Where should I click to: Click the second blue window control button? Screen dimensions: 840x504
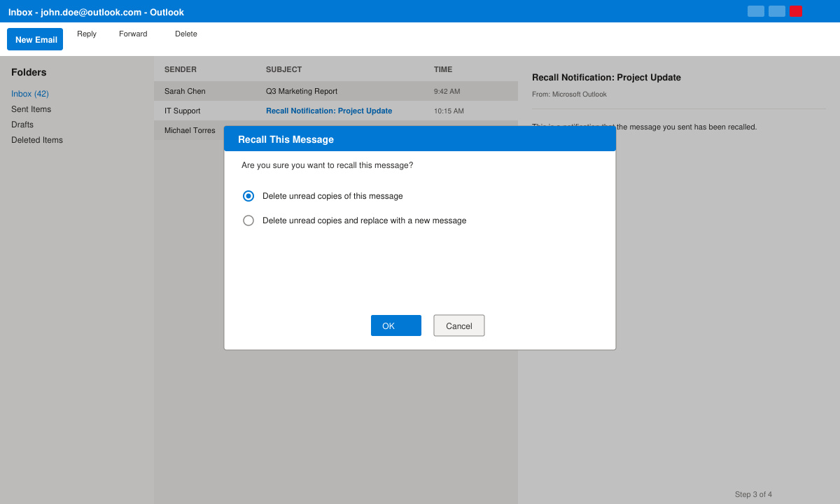coord(777,11)
